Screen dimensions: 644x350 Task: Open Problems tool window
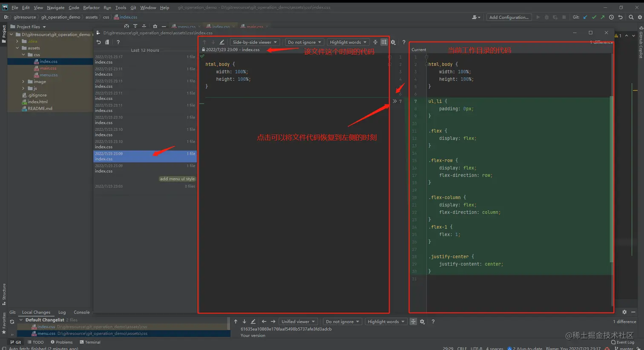(62, 342)
